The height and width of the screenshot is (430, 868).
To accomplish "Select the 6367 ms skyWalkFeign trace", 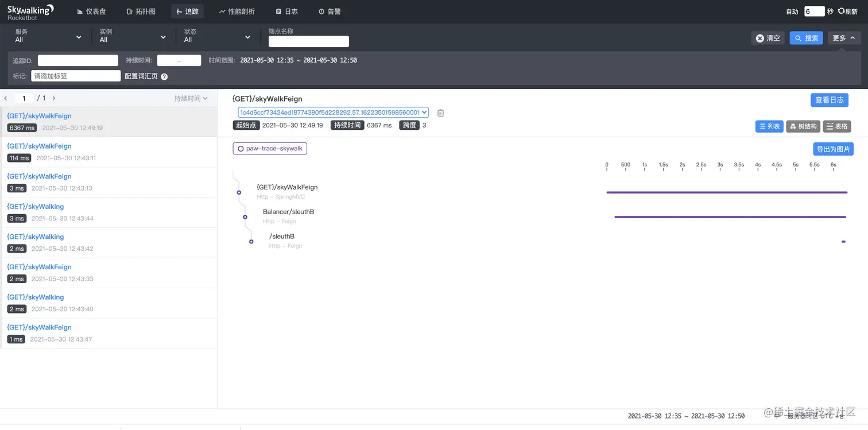I will (108, 122).
